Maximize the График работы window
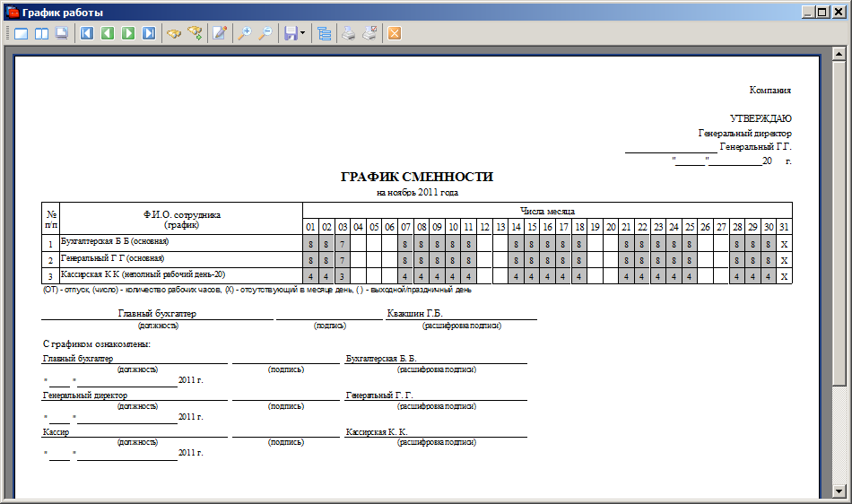The height and width of the screenshot is (504, 852). click(822, 12)
